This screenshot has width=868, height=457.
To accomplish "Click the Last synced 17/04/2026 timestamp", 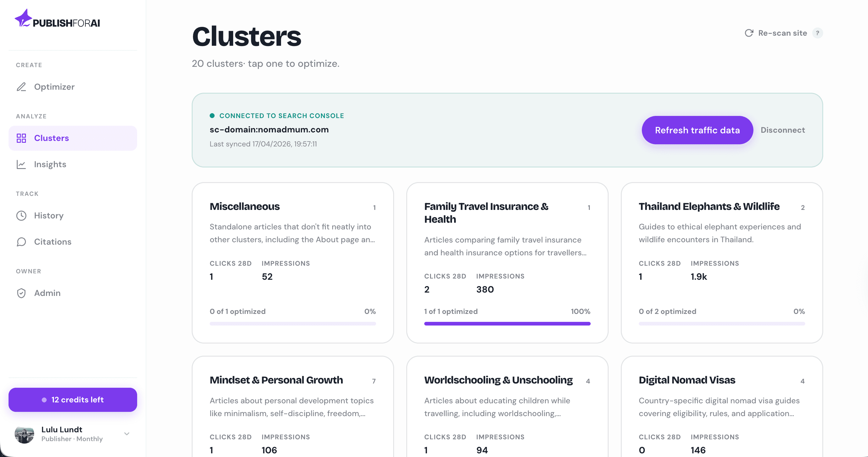I will coord(263,144).
